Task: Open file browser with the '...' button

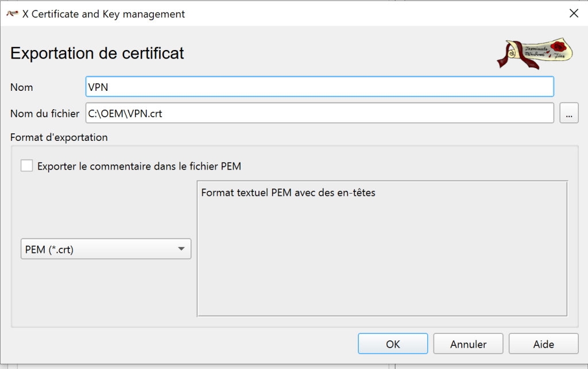Action: [568, 114]
